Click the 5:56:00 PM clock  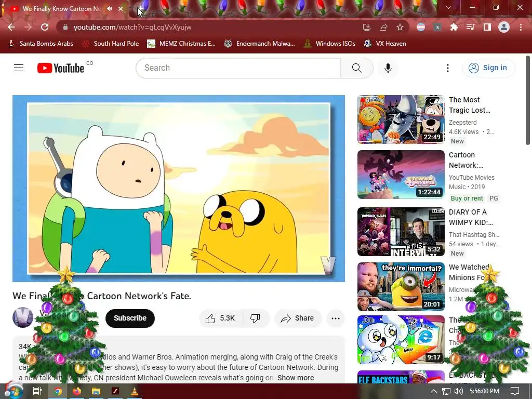point(485,391)
